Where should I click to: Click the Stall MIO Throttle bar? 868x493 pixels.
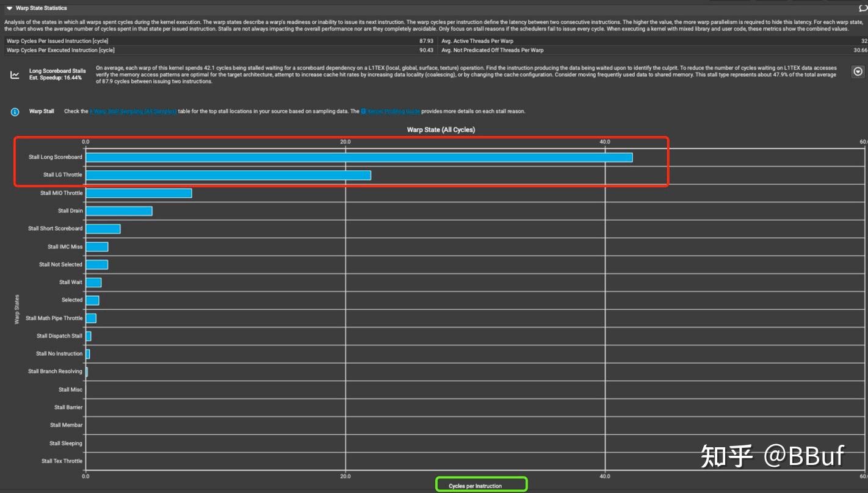(x=139, y=193)
